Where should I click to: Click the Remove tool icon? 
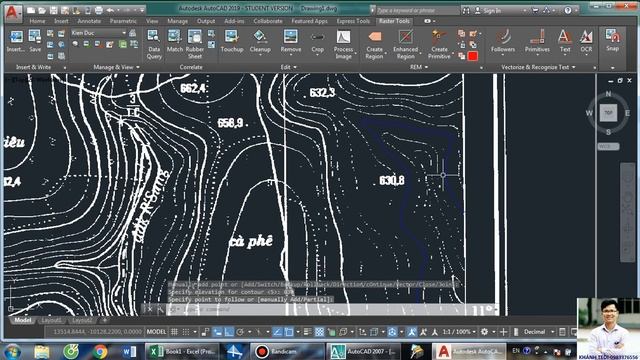[291, 38]
